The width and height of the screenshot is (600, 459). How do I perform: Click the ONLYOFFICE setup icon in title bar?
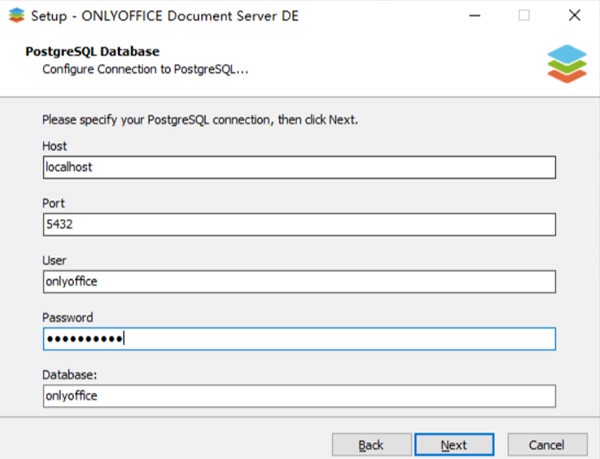coord(16,15)
